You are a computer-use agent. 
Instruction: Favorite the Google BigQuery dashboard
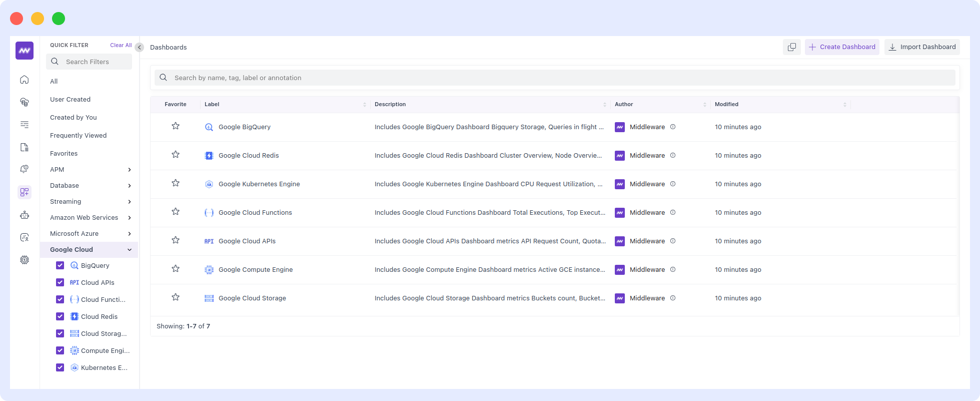coord(176,126)
